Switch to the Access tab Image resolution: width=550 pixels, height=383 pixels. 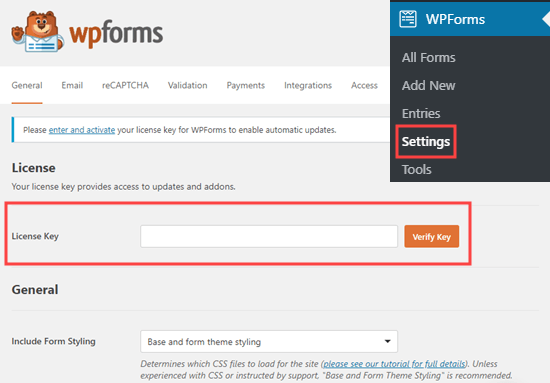click(x=364, y=86)
